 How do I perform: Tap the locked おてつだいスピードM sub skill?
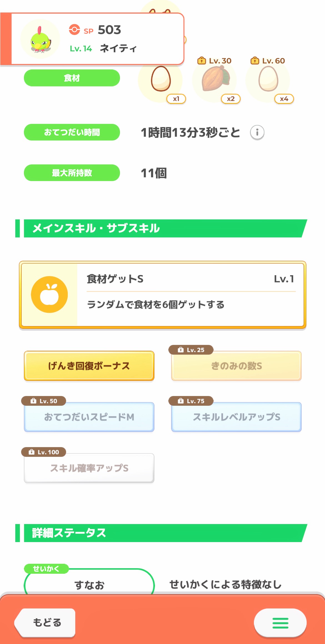pos(89,417)
